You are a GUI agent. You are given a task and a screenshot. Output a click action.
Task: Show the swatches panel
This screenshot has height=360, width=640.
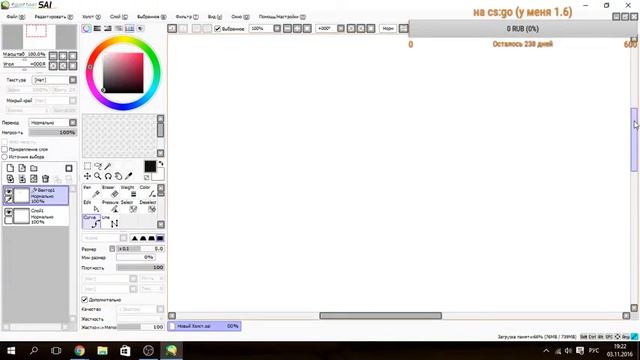point(129,28)
